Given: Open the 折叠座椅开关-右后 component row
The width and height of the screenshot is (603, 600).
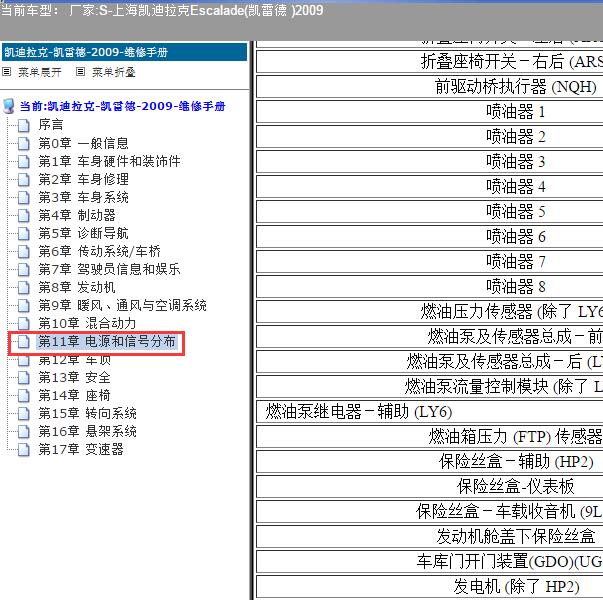Looking at the screenshot, I should coord(430,61).
